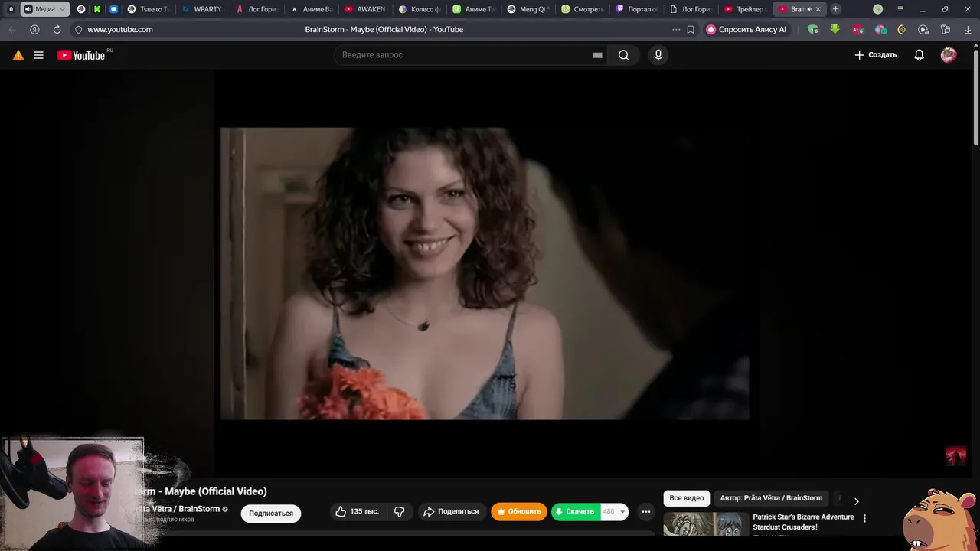This screenshot has height=551, width=980.
Task: Open the Prāta Vētra / BrainStorm channel link
Action: [x=178, y=509]
